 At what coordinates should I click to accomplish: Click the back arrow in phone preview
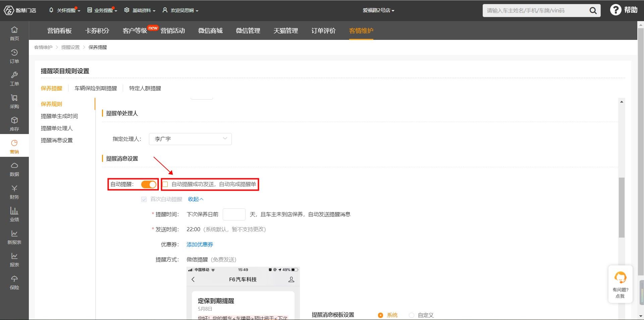coord(193,279)
